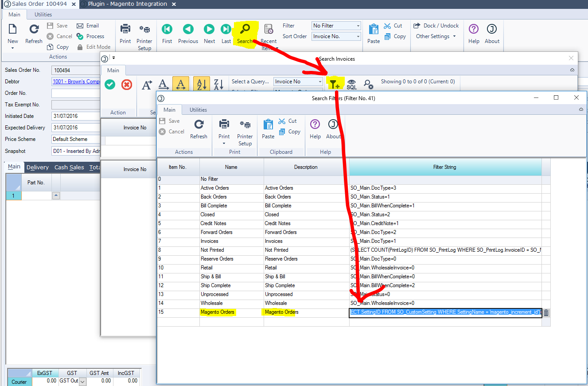Open the SQL view eye icon

click(351, 84)
